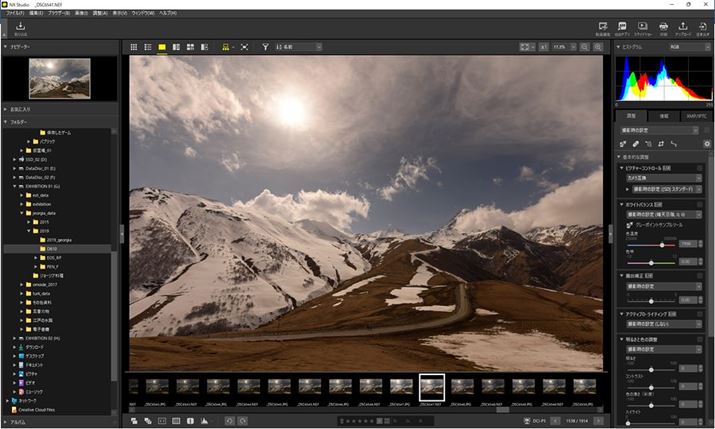
Task: Select the single image viewer mode
Action: [162, 47]
